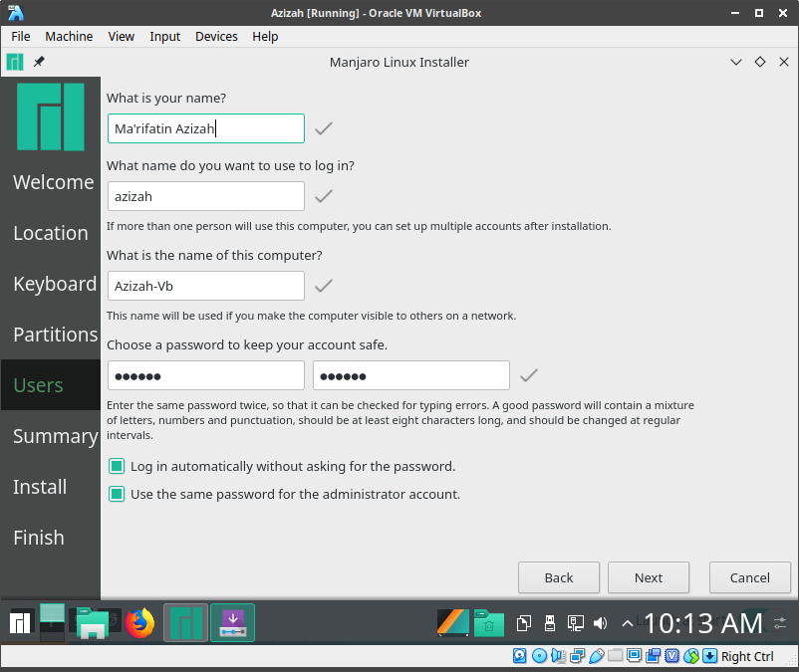This screenshot has width=799, height=672.
Task: Click the network tray icon
Action: pyautogui.click(x=575, y=623)
